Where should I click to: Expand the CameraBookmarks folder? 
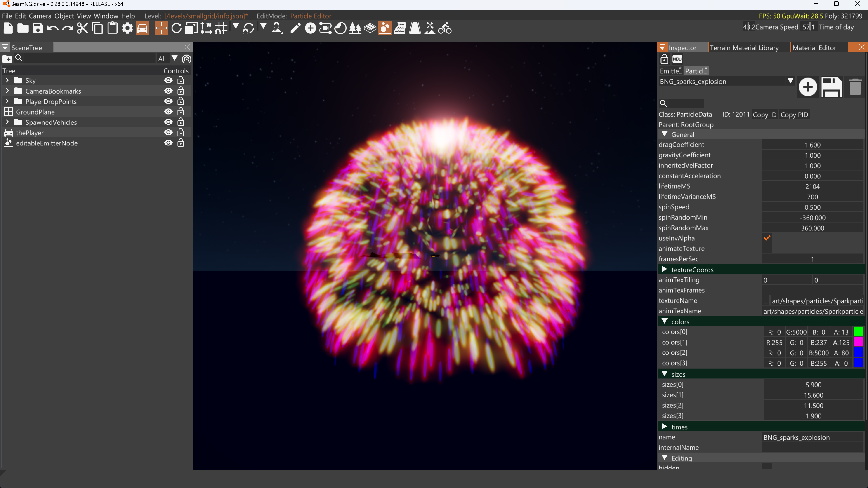(7, 91)
